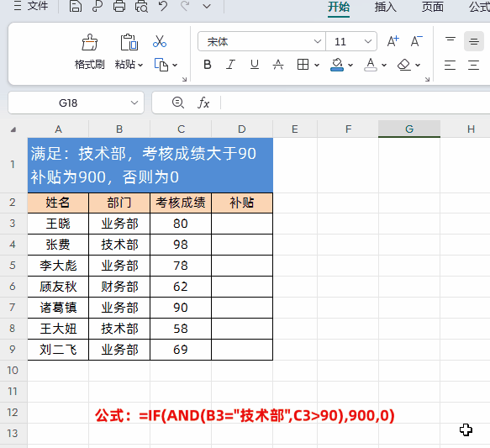This screenshot has width=490, height=448.
Task: Expand the quick access toolbar chevron
Action: point(207,6)
